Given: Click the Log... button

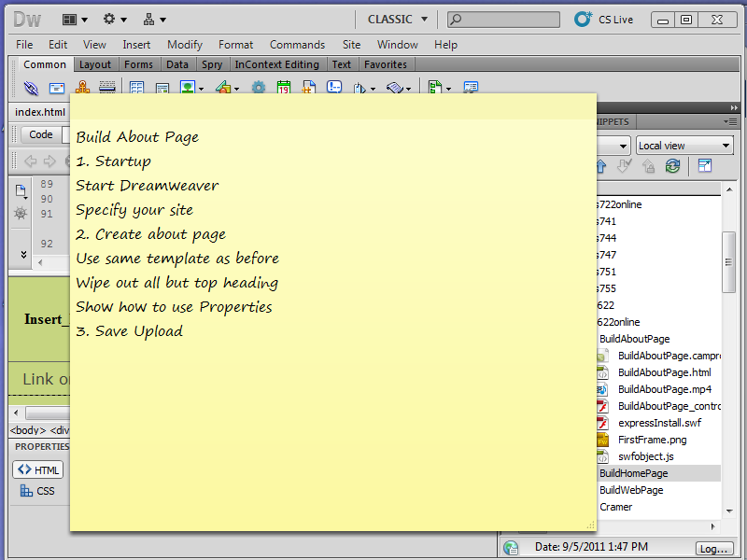Looking at the screenshot, I should (x=713, y=548).
